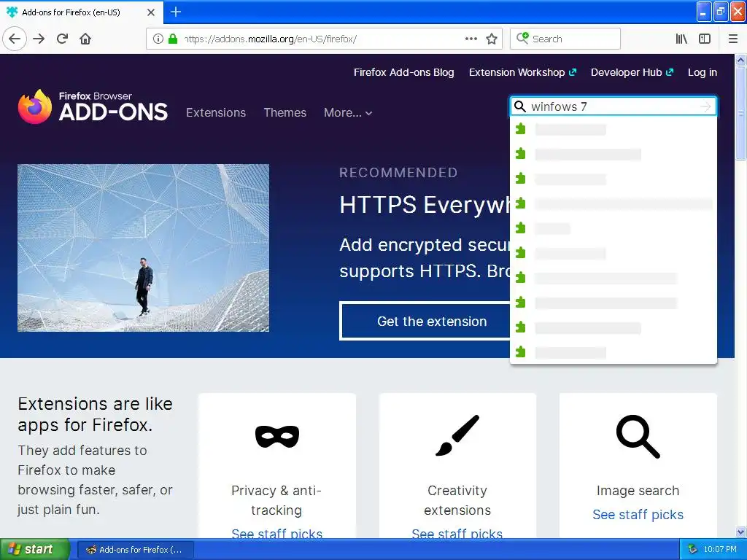
Task: Click the Firefox Browser Add-ons logo
Action: coord(93,106)
